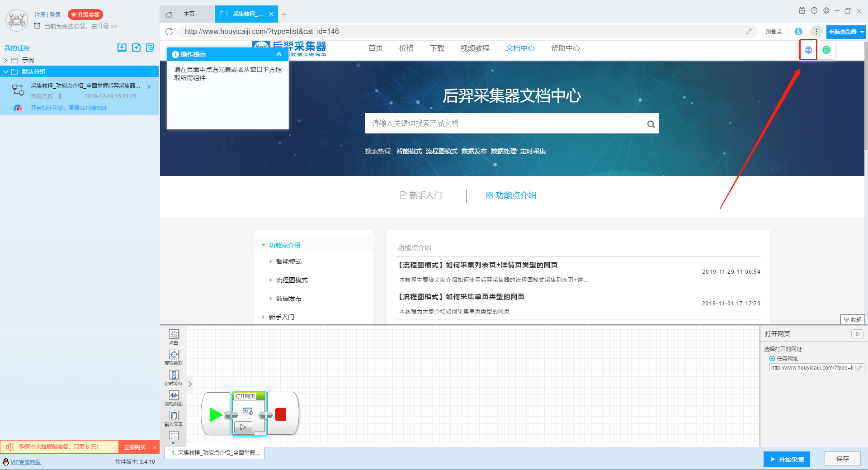868x470 pixels.
Task: Click the blue key icon in the toolbar
Action: pyautogui.click(x=798, y=32)
